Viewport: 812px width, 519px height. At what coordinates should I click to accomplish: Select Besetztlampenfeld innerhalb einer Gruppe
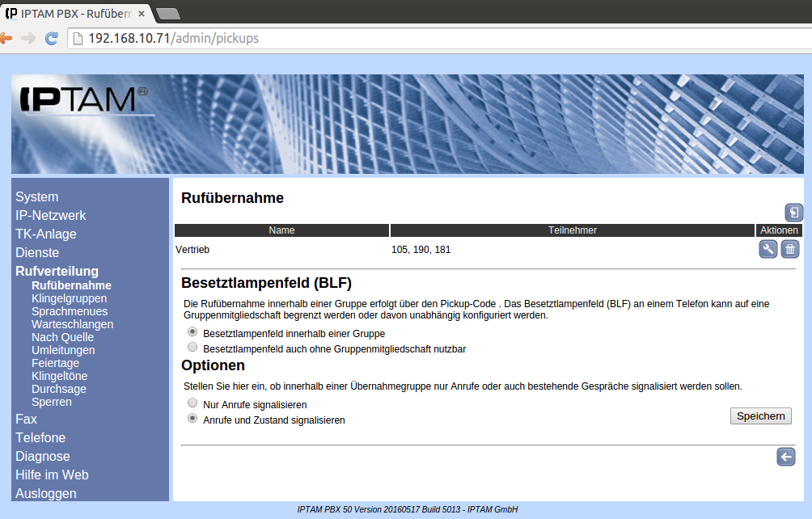click(x=192, y=332)
